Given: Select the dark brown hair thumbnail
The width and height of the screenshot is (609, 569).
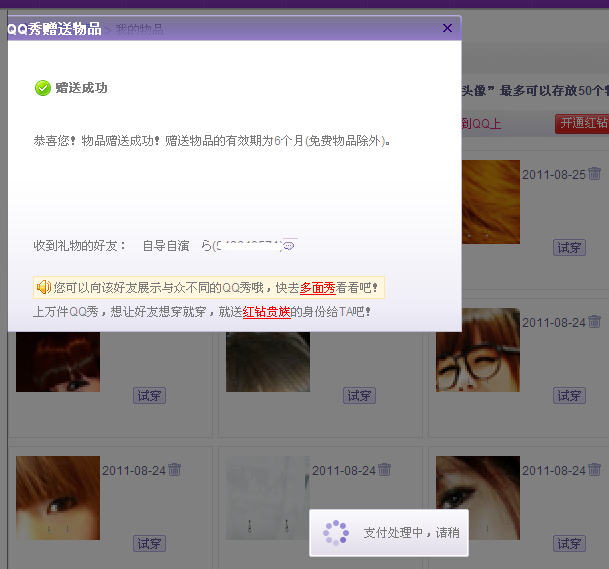Looking at the screenshot, I should (268, 362).
